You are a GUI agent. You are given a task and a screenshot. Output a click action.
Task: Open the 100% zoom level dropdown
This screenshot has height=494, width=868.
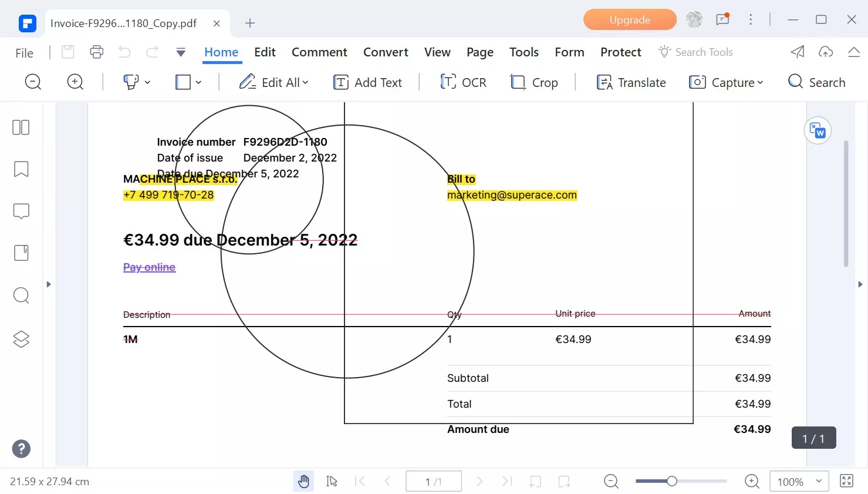coord(799,481)
